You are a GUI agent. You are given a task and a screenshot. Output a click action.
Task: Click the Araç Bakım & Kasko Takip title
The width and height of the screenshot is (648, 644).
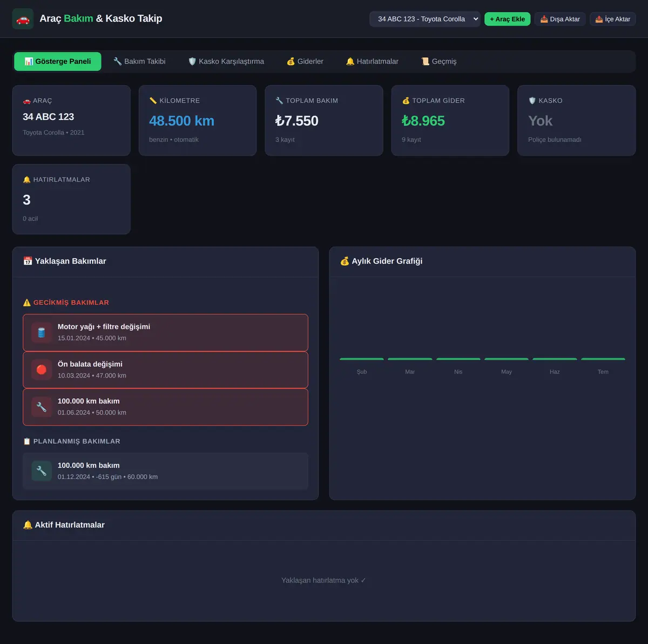click(x=101, y=18)
